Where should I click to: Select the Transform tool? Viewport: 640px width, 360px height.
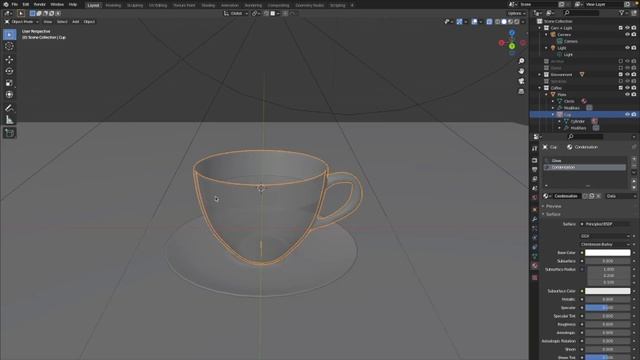9,95
